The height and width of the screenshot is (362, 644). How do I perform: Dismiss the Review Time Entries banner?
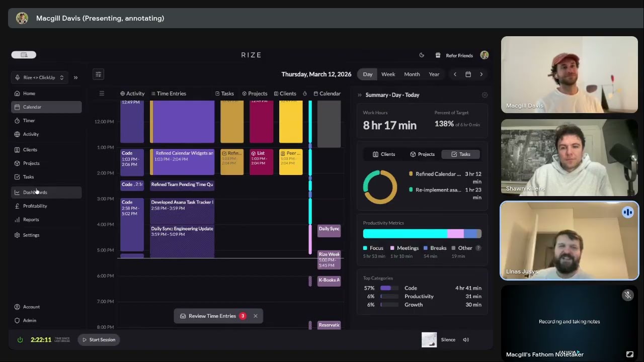(x=256, y=316)
